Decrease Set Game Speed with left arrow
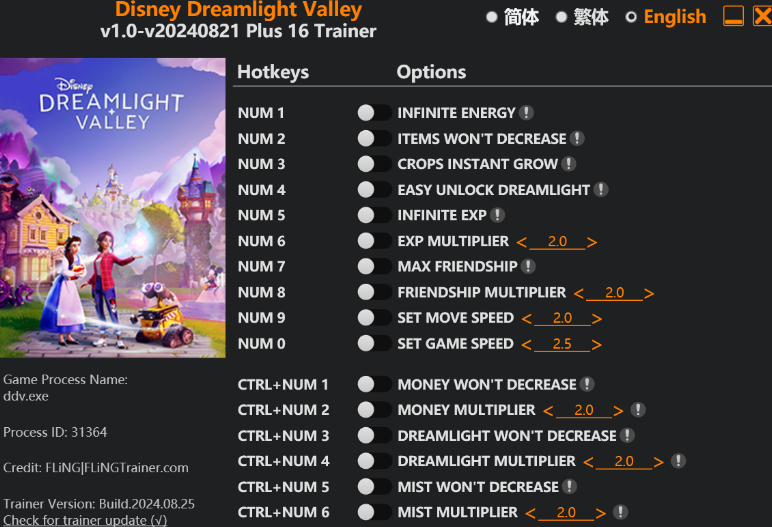The width and height of the screenshot is (772, 527). coord(526,344)
